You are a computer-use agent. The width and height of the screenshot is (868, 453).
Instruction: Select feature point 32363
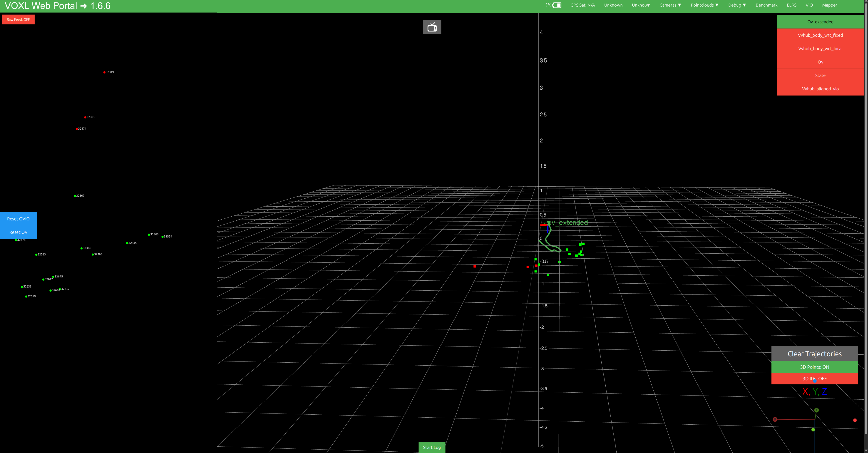pyautogui.click(x=93, y=254)
